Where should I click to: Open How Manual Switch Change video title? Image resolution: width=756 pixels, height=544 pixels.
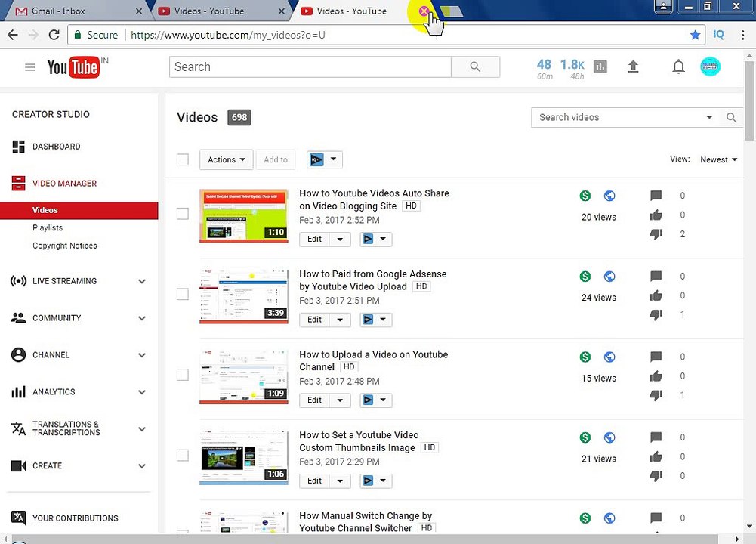366,522
